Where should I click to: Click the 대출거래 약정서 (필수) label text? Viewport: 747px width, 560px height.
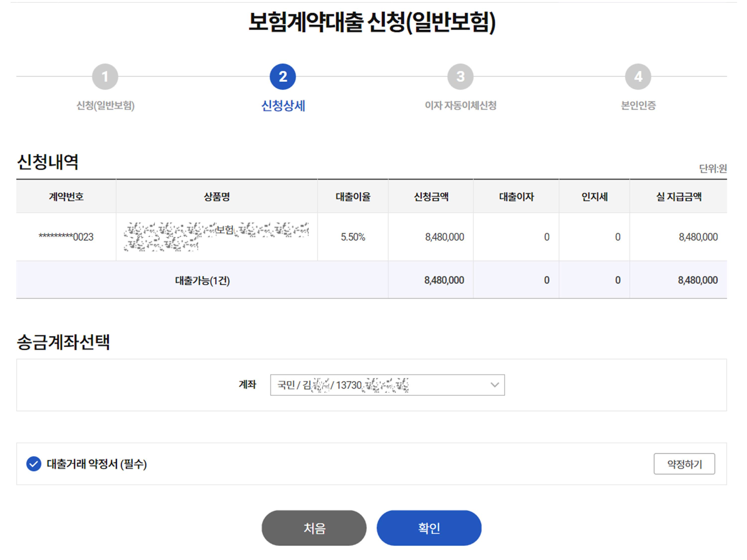97,464
